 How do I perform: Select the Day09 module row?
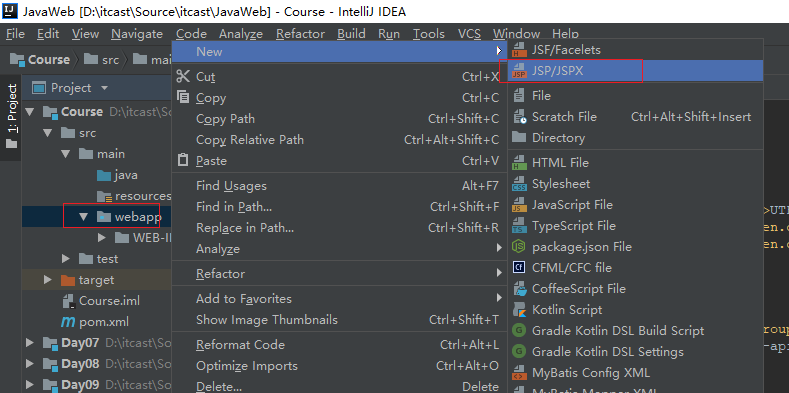(97, 385)
